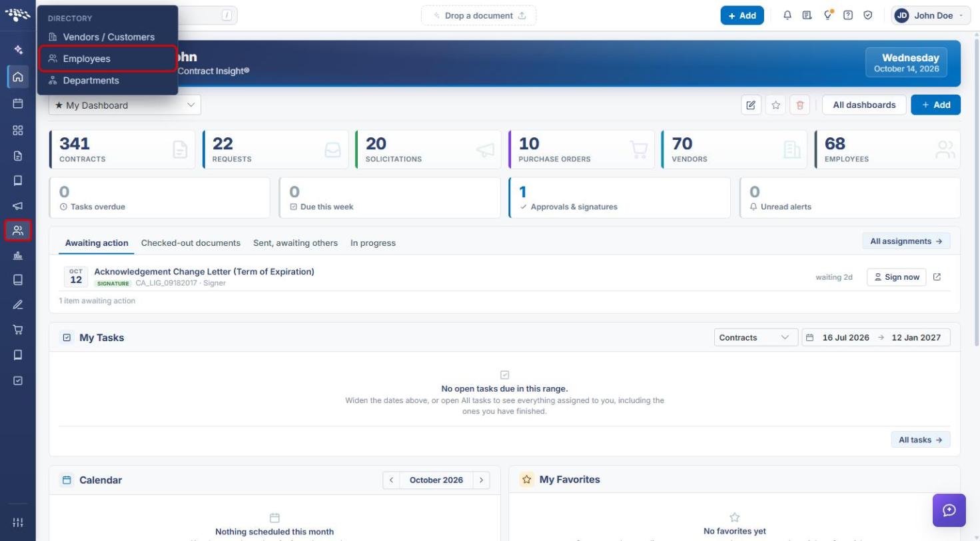
Task: Open the shopping cart icon in sidebar
Action: [x=18, y=329]
